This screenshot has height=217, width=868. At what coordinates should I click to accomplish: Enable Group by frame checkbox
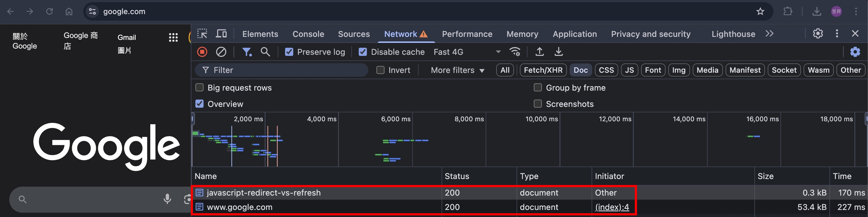(x=538, y=87)
